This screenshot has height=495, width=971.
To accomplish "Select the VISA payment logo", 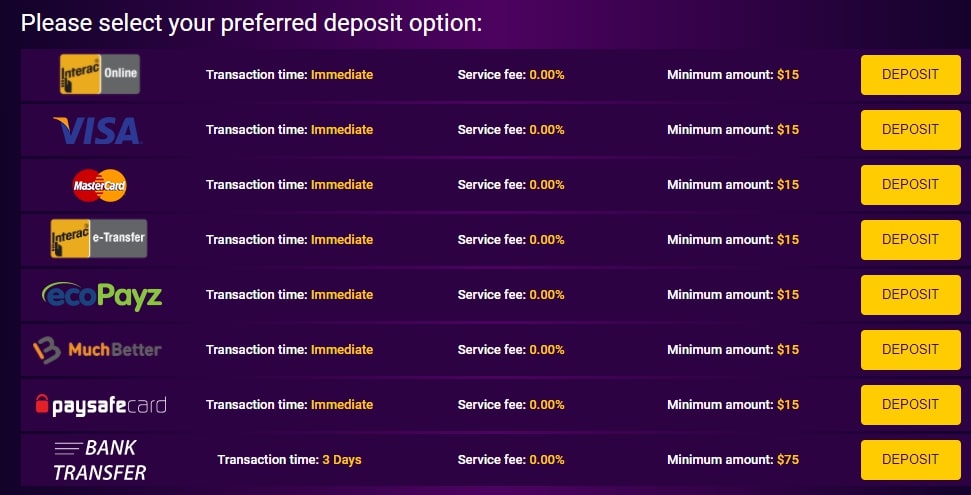I will click(97, 130).
